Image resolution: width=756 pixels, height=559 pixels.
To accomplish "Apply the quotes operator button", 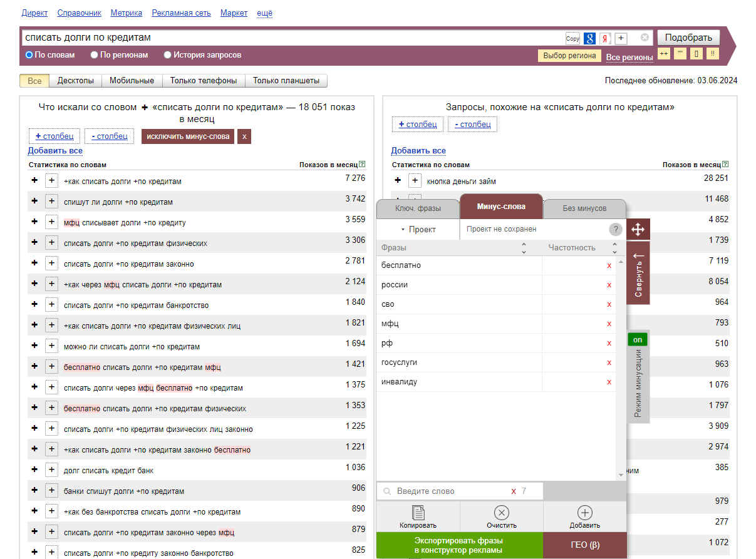I will click(x=680, y=54).
